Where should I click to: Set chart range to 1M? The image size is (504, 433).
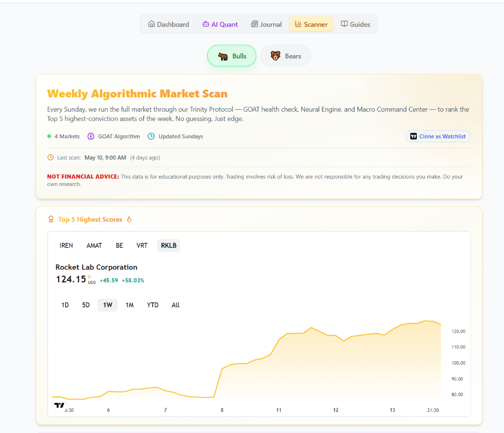click(129, 305)
